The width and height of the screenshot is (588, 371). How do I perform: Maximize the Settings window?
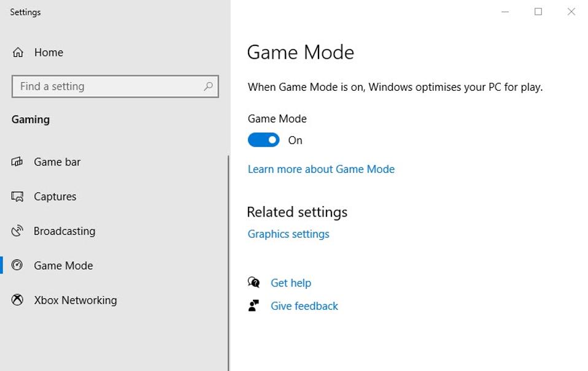pos(538,12)
